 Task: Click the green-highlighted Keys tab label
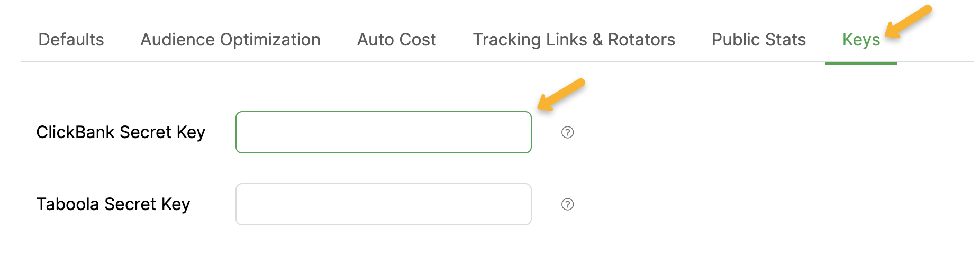coord(861,40)
